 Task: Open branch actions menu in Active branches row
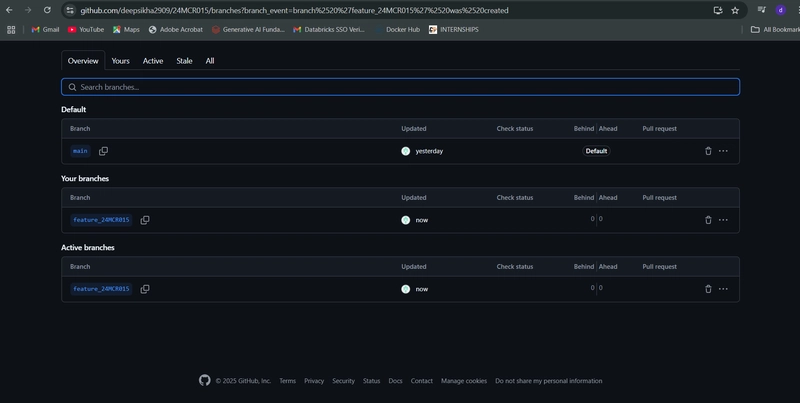tap(723, 289)
